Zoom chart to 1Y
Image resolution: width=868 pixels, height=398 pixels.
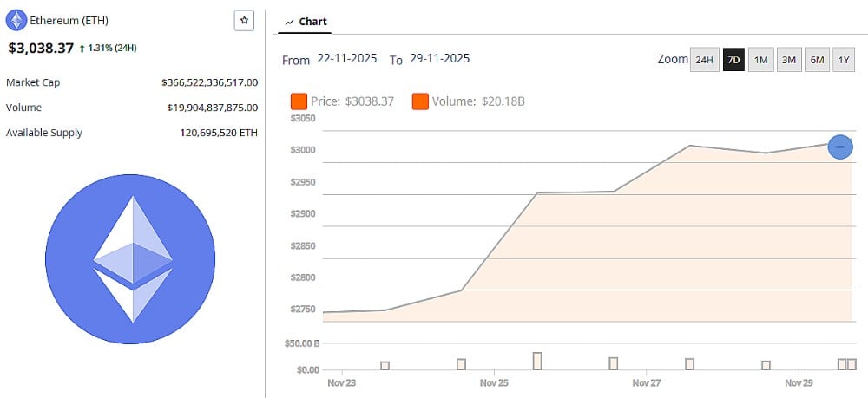[x=843, y=60]
